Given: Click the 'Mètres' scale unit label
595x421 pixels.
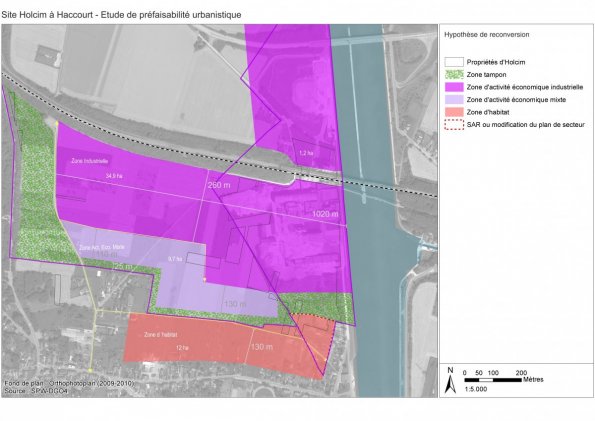Looking at the screenshot, I should coord(533,379).
